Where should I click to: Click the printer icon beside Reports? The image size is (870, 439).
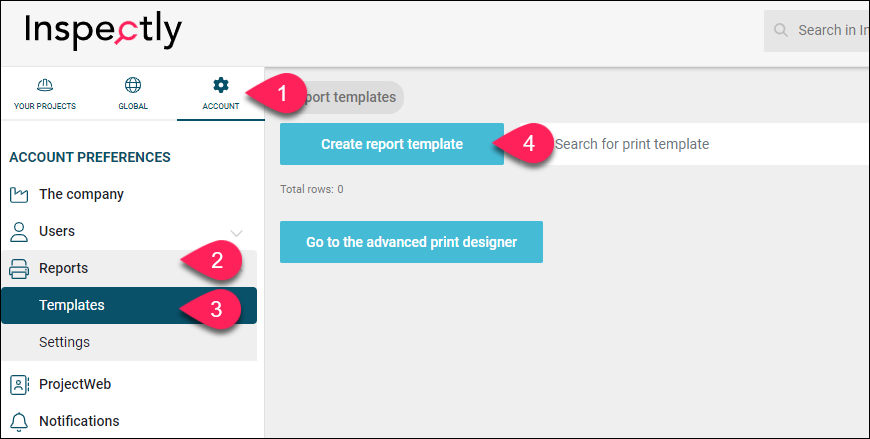pyautogui.click(x=19, y=269)
